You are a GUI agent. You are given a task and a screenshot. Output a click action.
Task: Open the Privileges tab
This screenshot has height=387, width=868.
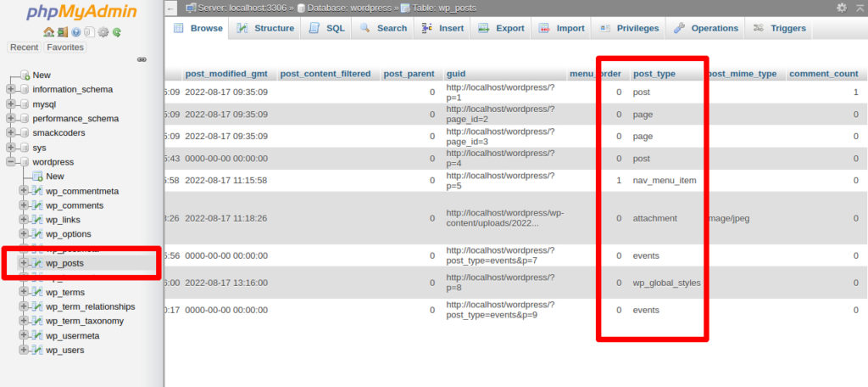(x=630, y=28)
